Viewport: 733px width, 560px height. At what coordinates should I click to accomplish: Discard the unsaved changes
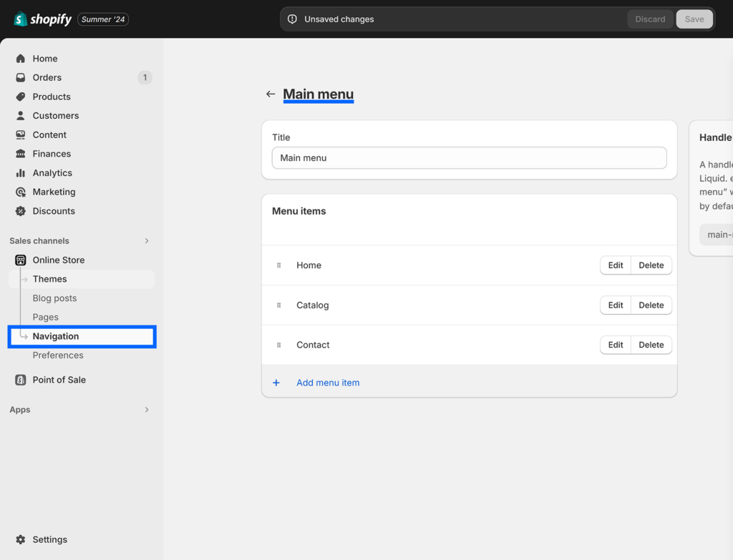[x=650, y=19]
